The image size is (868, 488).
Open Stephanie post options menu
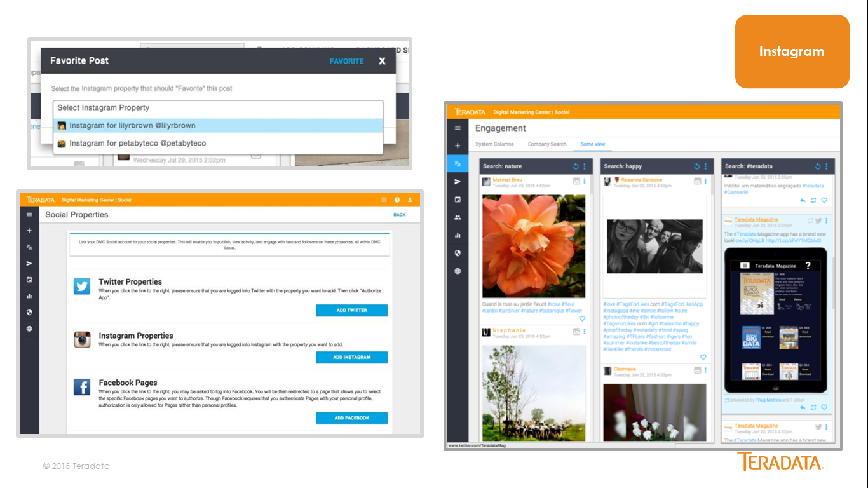pos(585,332)
